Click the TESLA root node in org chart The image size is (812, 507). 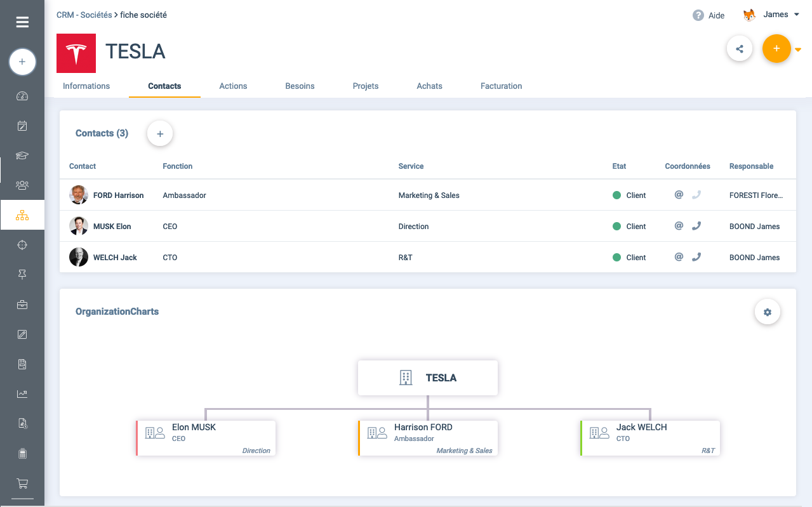tap(428, 378)
